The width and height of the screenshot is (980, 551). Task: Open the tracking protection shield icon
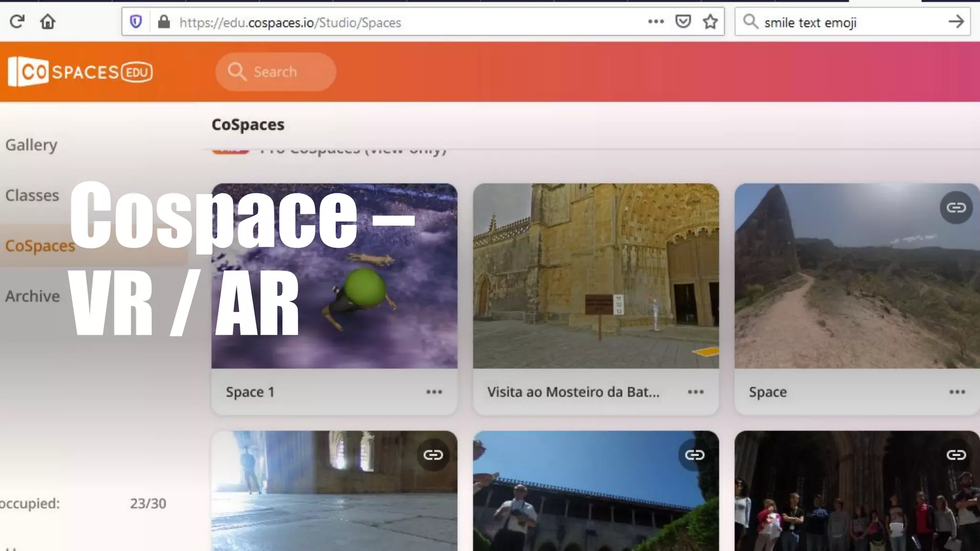(x=136, y=22)
